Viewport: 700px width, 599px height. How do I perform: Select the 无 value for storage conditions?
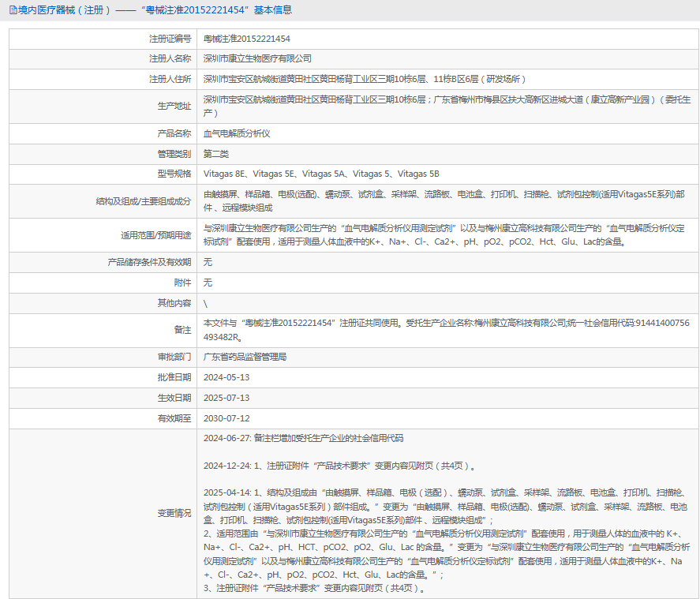208,262
